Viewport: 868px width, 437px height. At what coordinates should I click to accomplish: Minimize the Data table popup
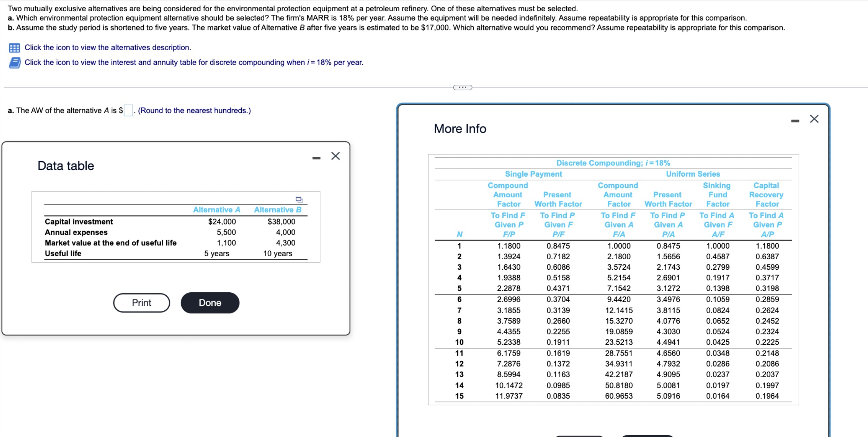pos(316,158)
